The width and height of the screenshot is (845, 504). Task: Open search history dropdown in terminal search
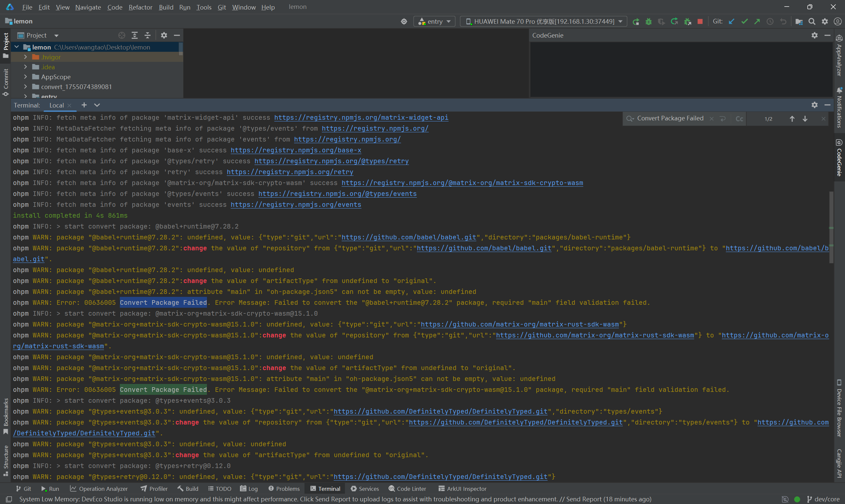coord(630,118)
